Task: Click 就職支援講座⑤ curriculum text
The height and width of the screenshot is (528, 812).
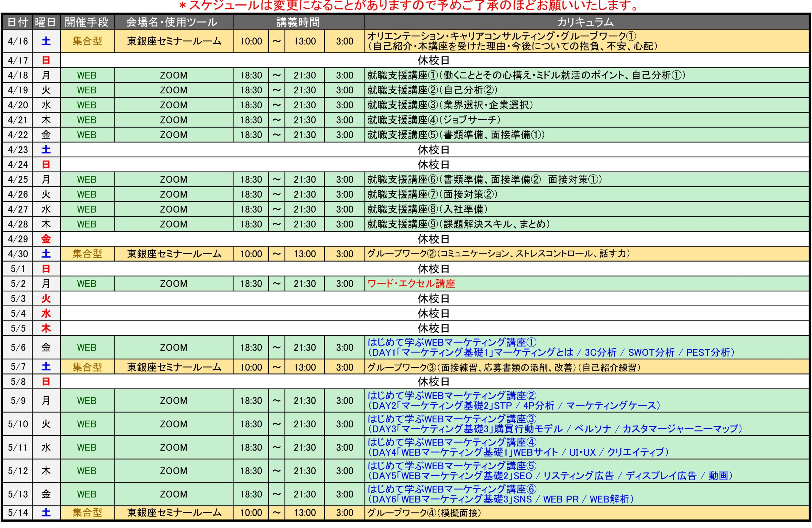Action: 456,135
